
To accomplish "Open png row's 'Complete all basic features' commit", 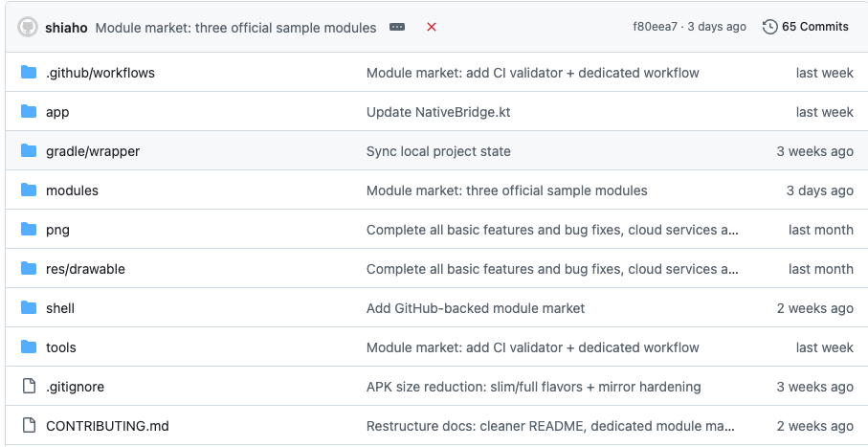I will (x=552, y=230).
